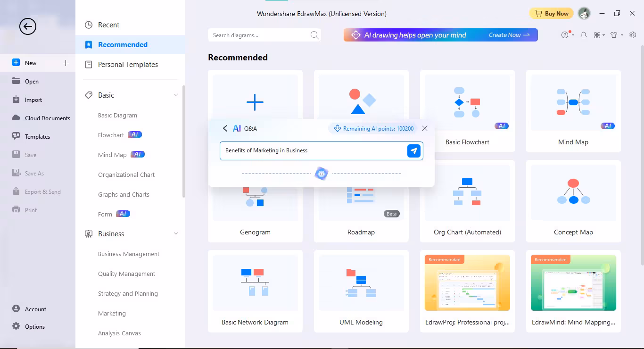This screenshot has width=644, height=349.
Task: Click the Buy Now button
Action: point(551,13)
